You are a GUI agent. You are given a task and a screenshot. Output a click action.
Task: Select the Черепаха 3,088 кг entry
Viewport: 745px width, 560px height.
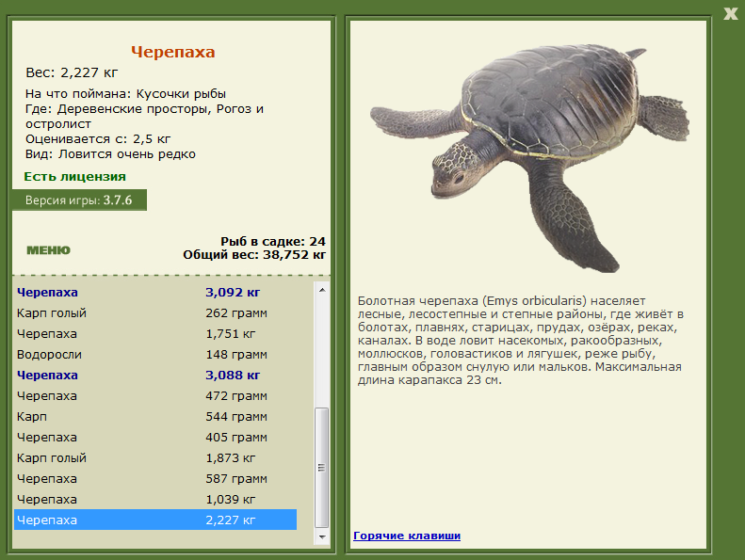(155, 376)
